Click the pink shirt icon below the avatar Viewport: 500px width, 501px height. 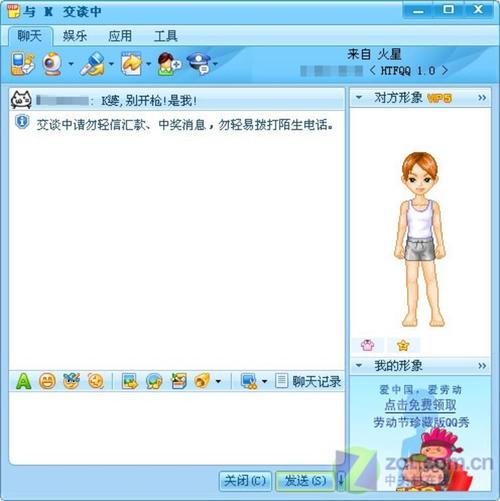tap(367, 345)
